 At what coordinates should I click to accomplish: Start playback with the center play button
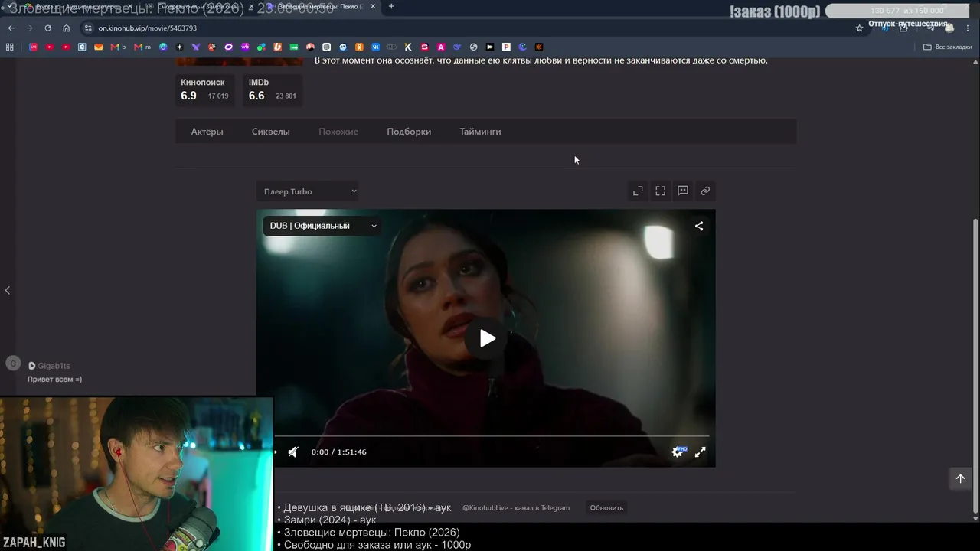(x=487, y=338)
